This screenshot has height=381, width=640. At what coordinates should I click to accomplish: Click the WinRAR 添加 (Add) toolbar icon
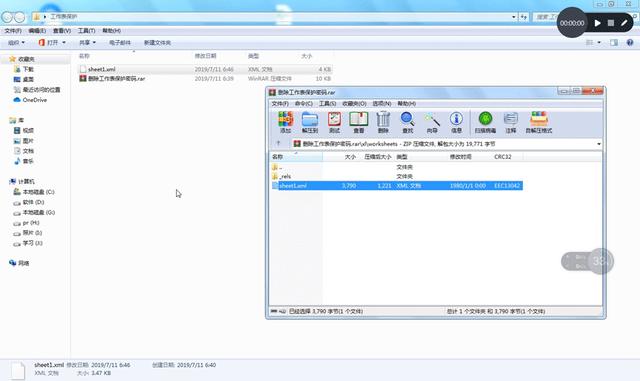(x=285, y=122)
